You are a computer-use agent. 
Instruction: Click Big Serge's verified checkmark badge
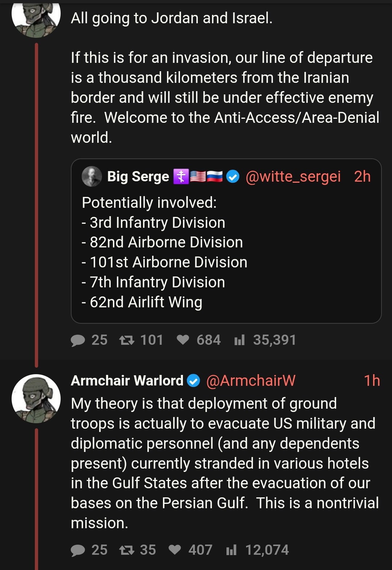[233, 177]
